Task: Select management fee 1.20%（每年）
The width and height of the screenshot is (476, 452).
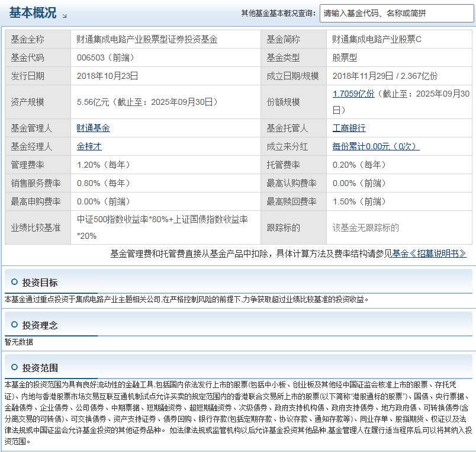Action: (103, 165)
